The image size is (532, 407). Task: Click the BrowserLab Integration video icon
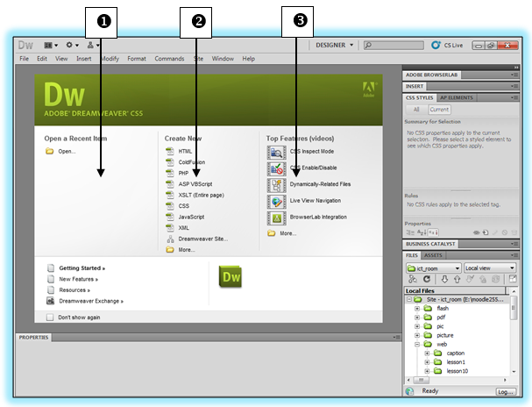click(x=277, y=218)
